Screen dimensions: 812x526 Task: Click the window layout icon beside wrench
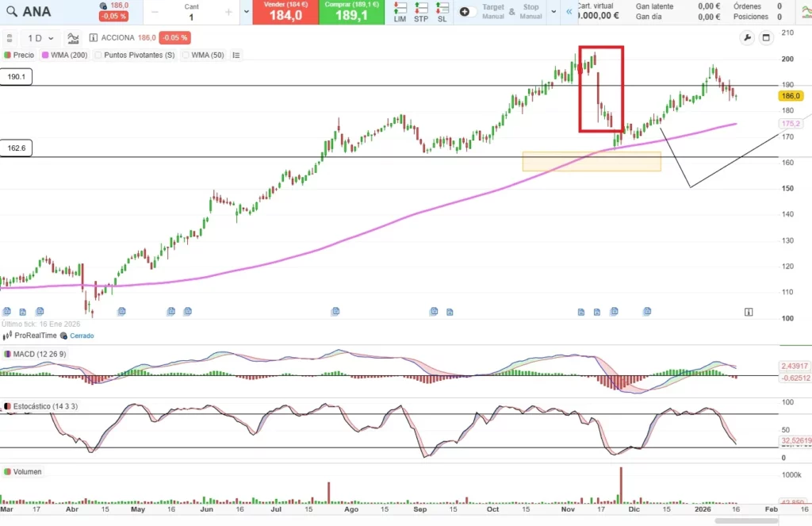[766, 37]
